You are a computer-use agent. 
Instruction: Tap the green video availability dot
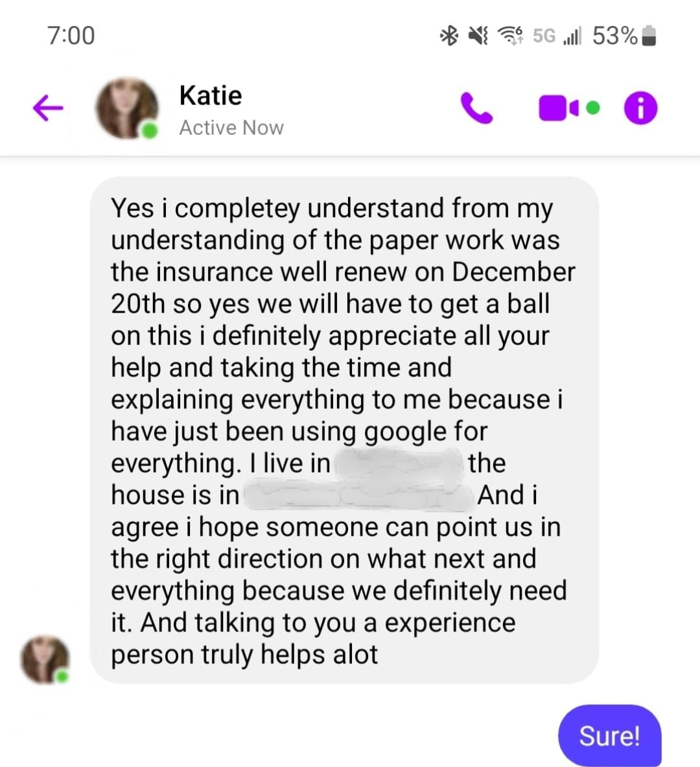click(x=593, y=108)
